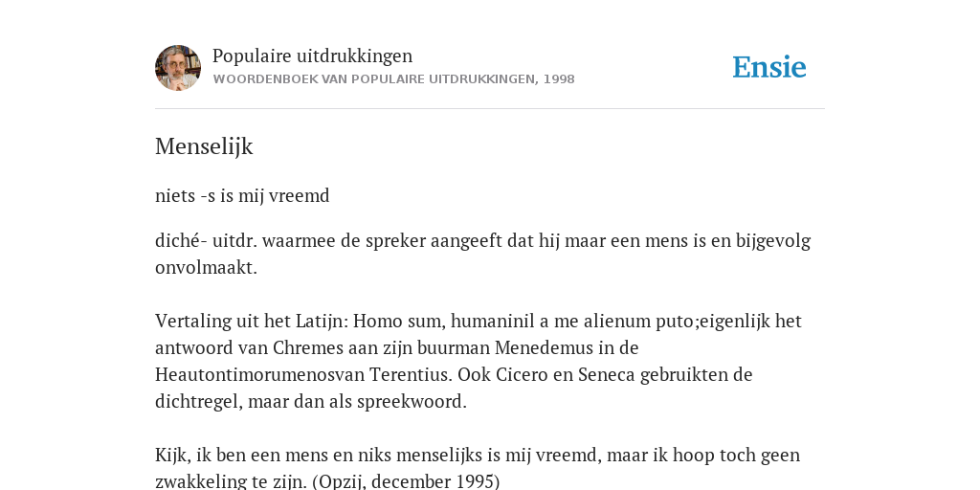Click the example sentence starting 'Kijk, ik ben'
This screenshot has height=490, width=980.
pyautogui.click(x=478, y=467)
